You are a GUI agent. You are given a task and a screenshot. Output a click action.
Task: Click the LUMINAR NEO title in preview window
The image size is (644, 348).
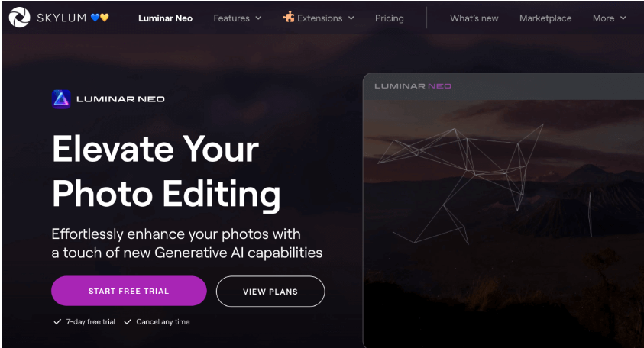coord(413,86)
